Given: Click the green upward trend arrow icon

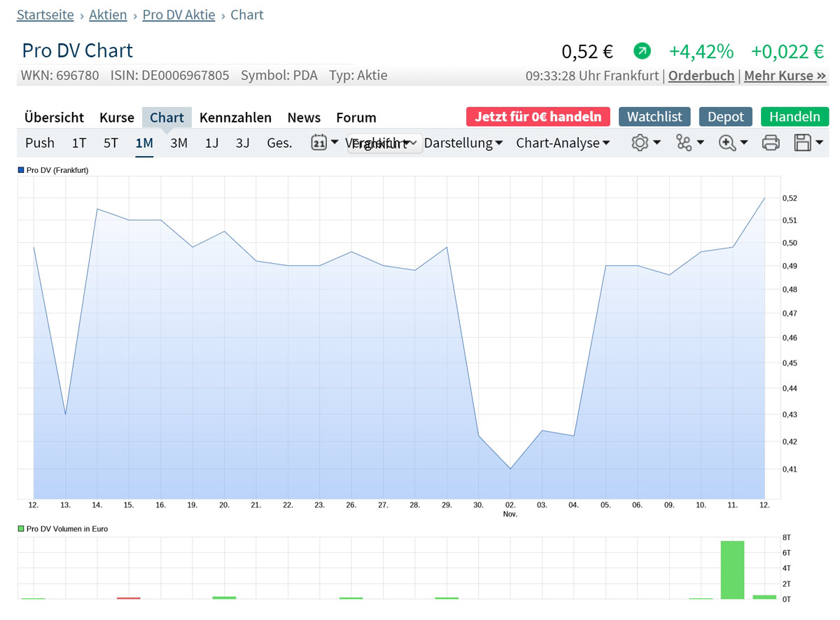Looking at the screenshot, I should (x=642, y=51).
